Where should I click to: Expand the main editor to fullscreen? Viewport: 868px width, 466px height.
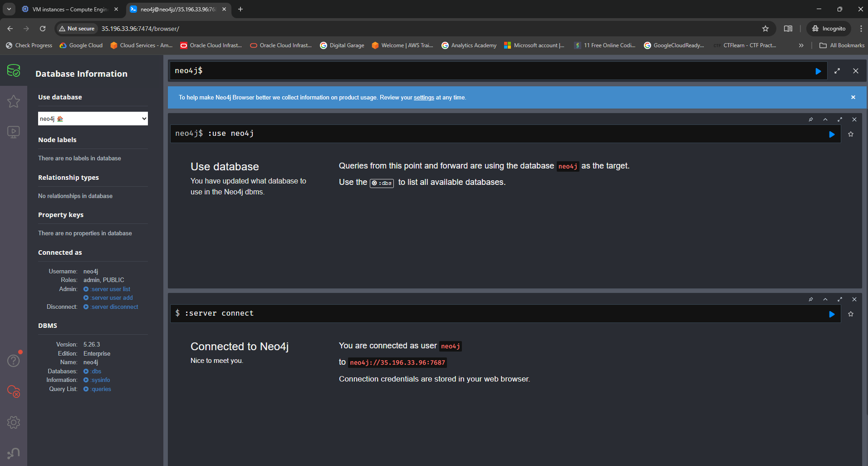click(x=837, y=71)
